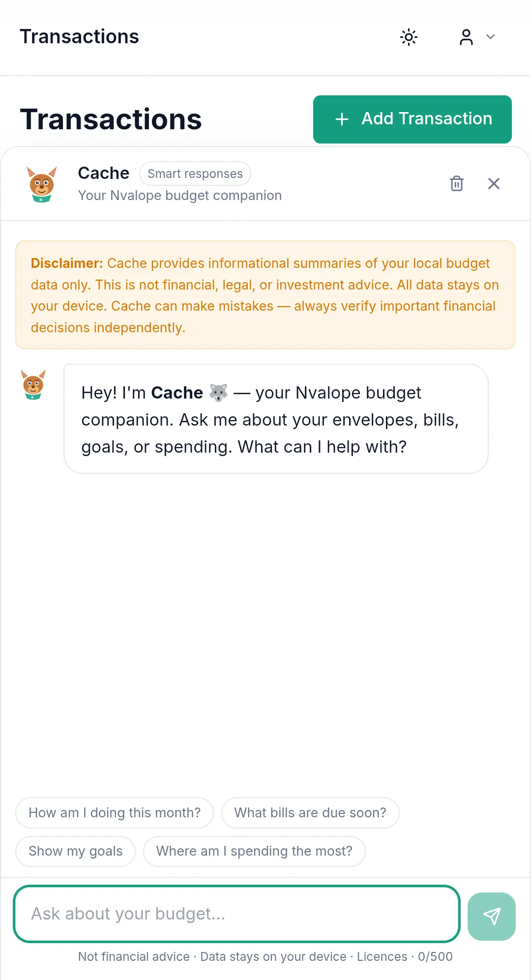The width and height of the screenshot is (531, 980).
Task: Click the "Hey! I'm Cache" greeting message
Action: pos(276,419)
